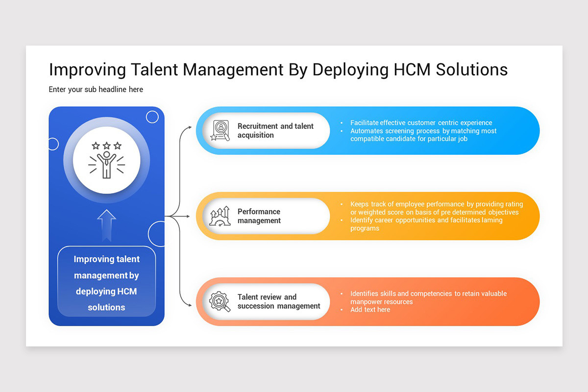This screenshot has width=588, height=392.
Task: Select the Add text here placeholder
Action: point(370,310)
